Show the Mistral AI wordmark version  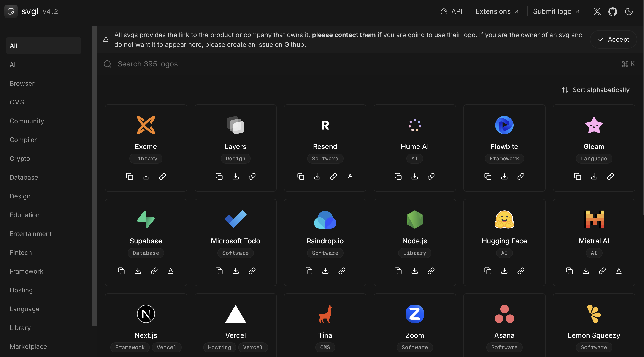point(619,271)
